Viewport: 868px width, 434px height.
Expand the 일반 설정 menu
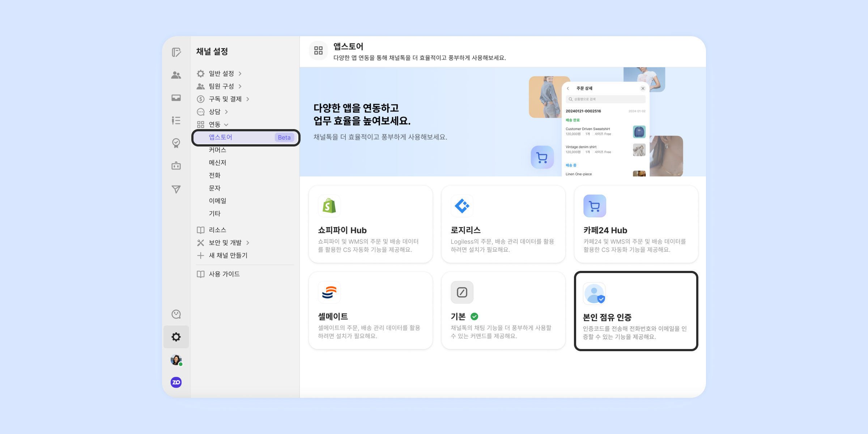click(221, 73)
